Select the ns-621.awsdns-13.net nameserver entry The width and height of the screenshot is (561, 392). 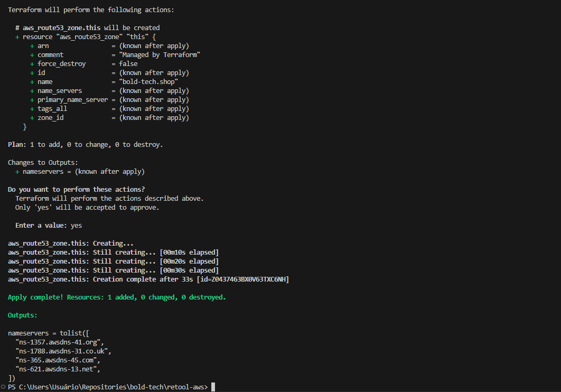pos(57,369)
